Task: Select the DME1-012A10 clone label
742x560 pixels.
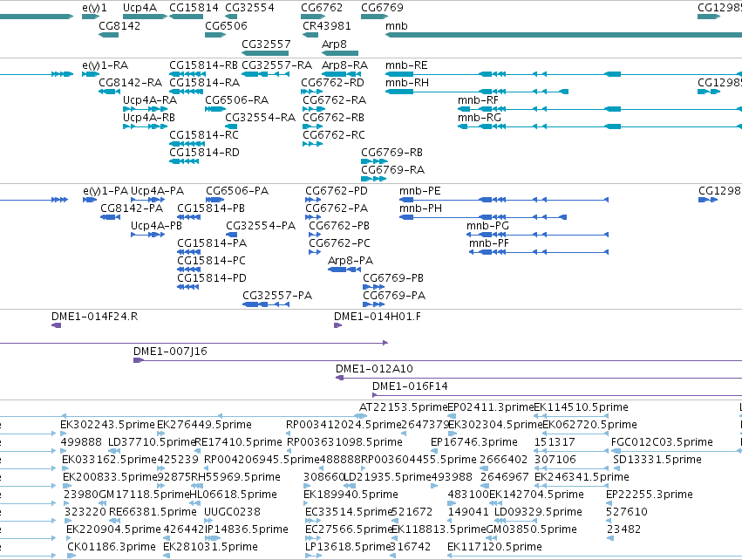Action: [374, 369]
